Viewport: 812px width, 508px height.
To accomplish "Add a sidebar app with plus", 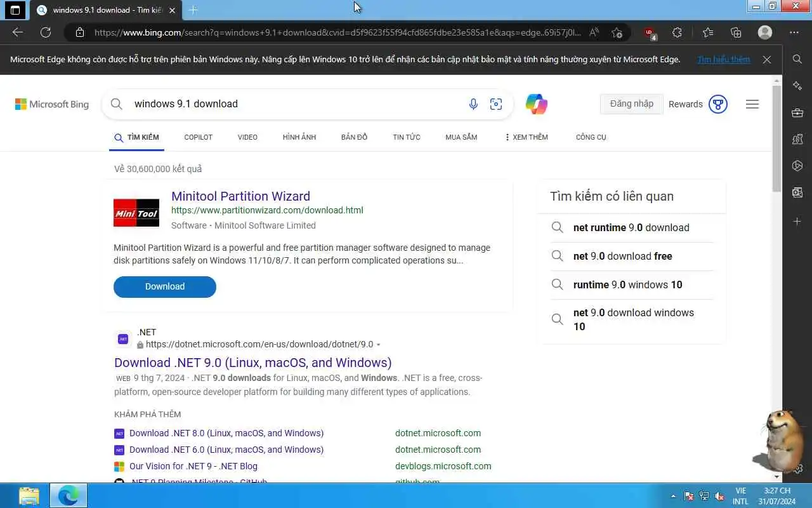I will [797, 221].
